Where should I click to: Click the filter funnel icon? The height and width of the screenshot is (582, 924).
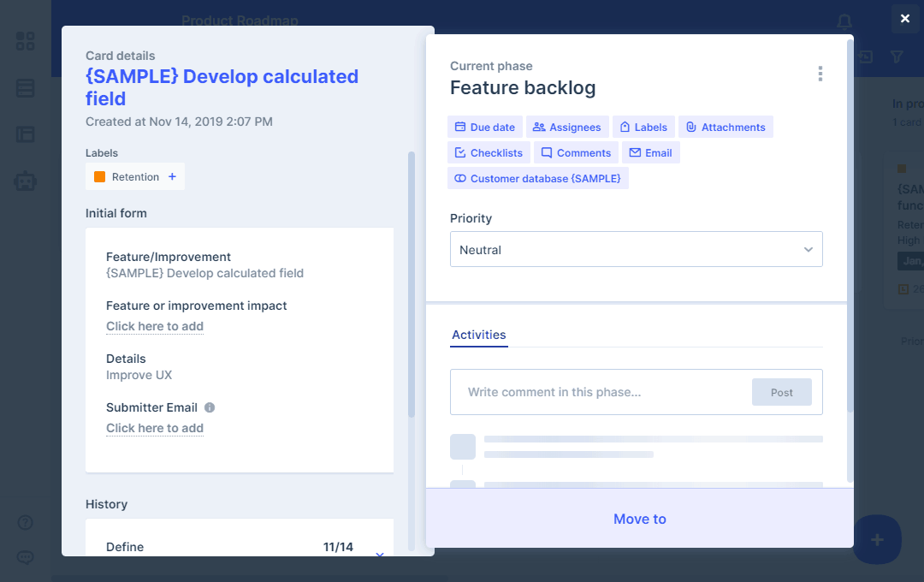[897, 56]
